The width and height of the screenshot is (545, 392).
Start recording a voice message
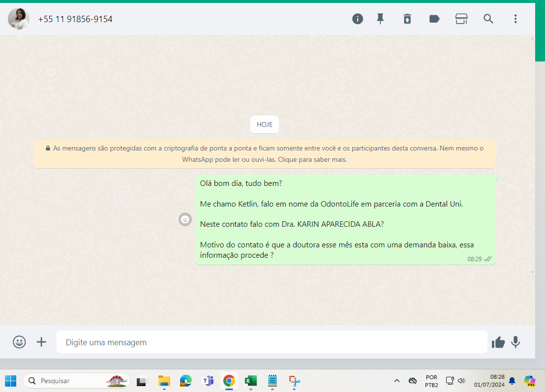pos(515,342)
